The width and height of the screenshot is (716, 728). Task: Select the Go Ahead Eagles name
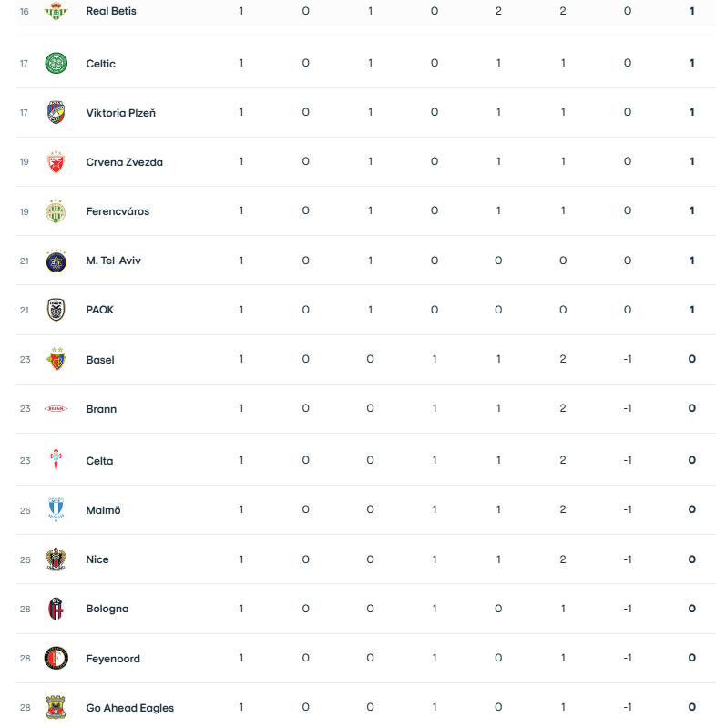(129, 708)
